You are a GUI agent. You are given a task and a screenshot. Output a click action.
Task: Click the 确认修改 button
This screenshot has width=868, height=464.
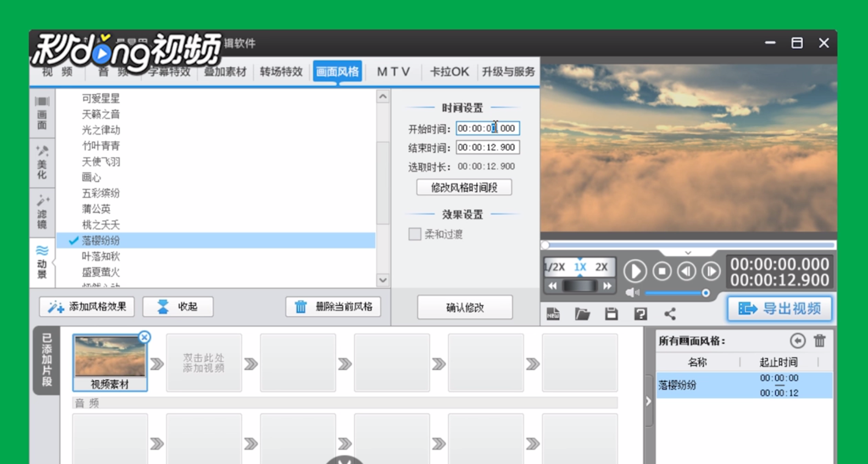tap(465, 308)
